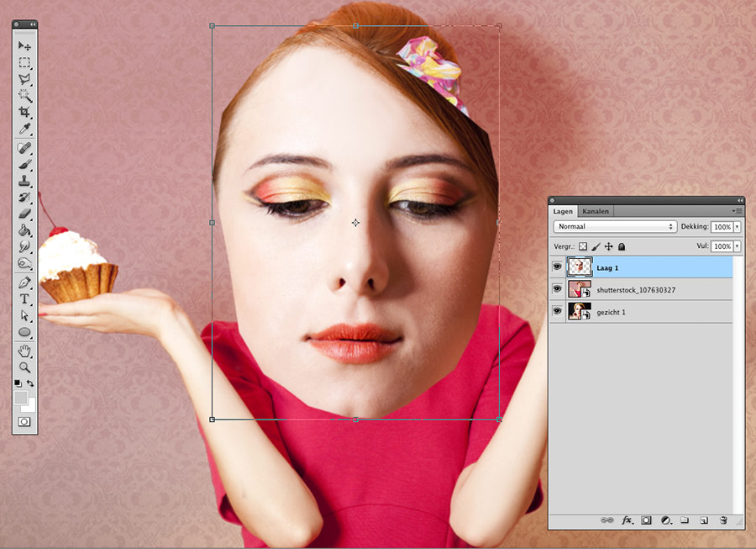Select the Clone Stamp tool
This screenshot has width=756, height=549.
click(24, 181)
